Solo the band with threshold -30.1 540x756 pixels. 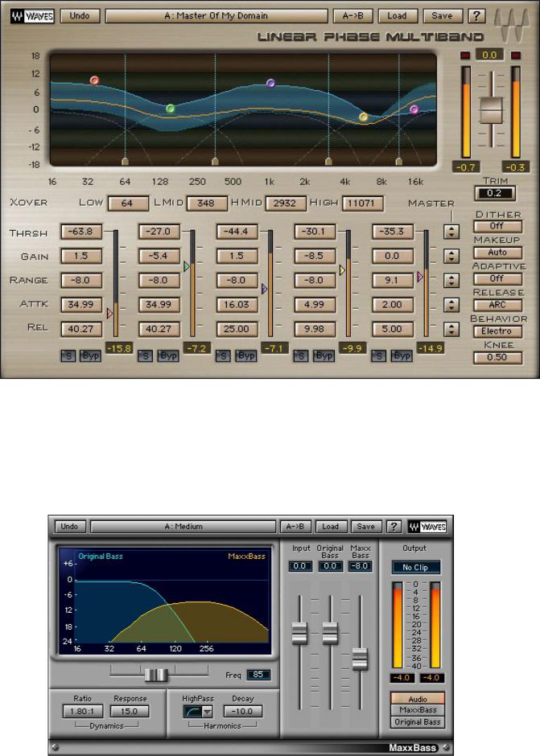click(301, 355)
